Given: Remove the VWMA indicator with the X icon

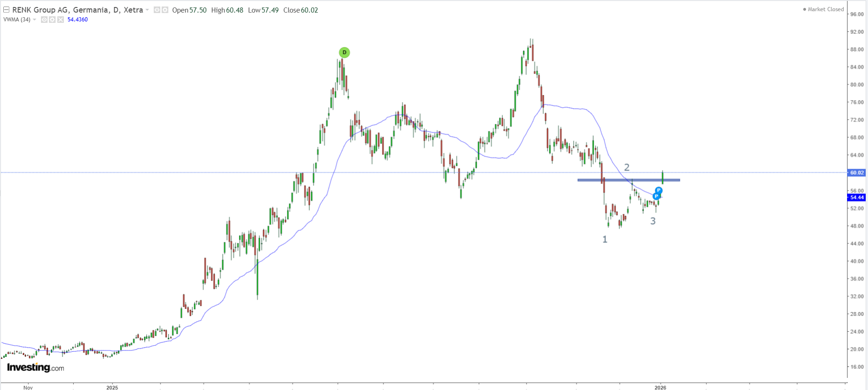Looking at the screenshot, I should [61, 20].
